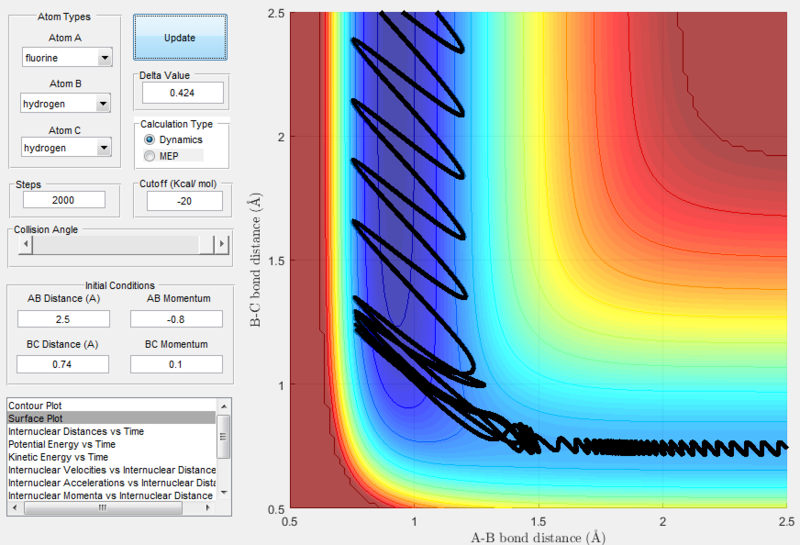The image size is (800, 545).
Task: Click the Steps input field
Action: pyautogui.click(x=64, y=200)
